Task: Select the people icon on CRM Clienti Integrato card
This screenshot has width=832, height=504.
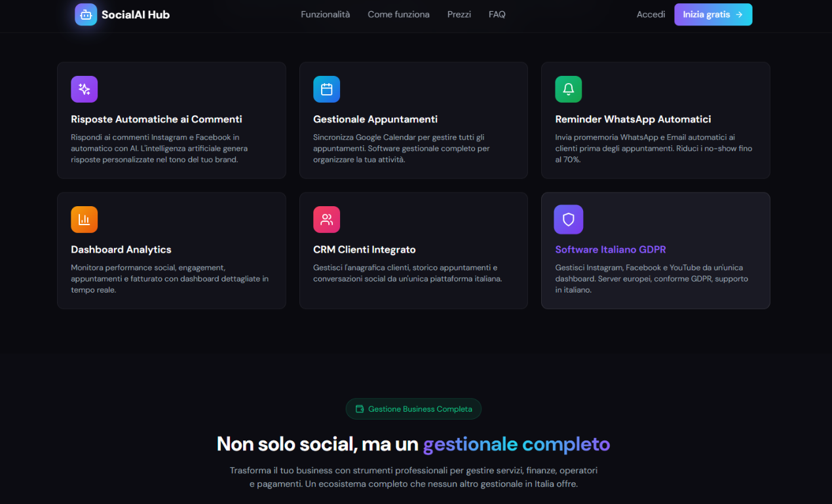Action: point(326,219)
